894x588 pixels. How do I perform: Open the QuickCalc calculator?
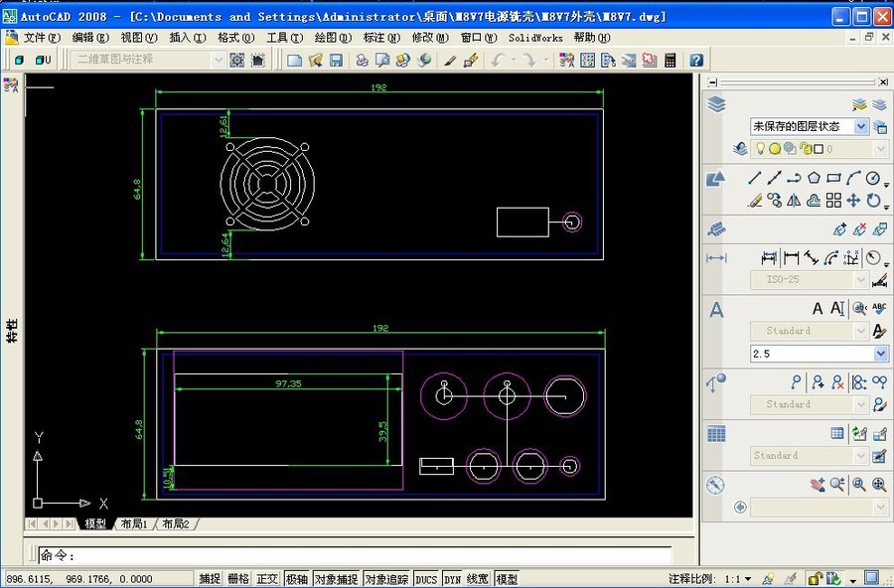point(670,60)
